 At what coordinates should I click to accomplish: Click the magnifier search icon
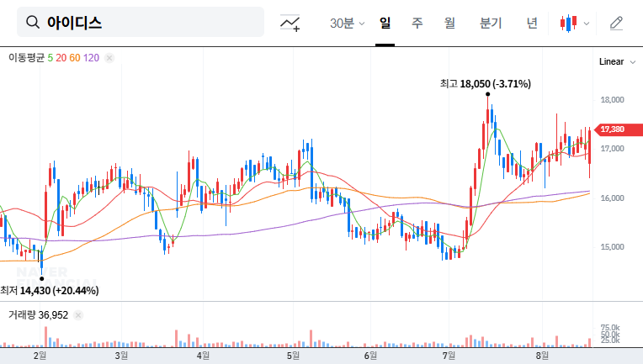pos(33,23)
